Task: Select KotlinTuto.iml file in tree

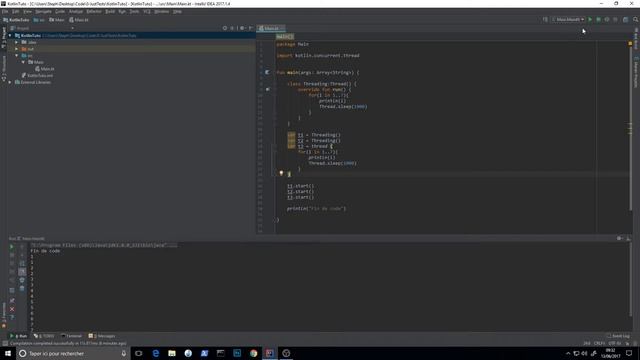Action: pos(37,76)
